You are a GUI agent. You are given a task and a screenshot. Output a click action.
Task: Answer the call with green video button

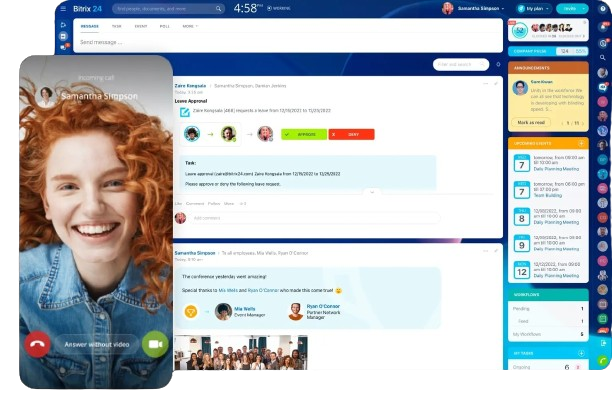[x=155, y=344]
